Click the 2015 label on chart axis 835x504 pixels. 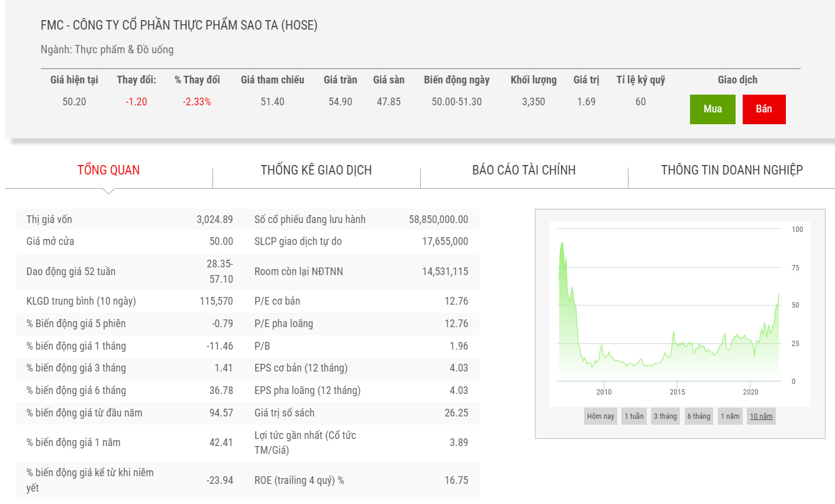[x=678, y=392]
